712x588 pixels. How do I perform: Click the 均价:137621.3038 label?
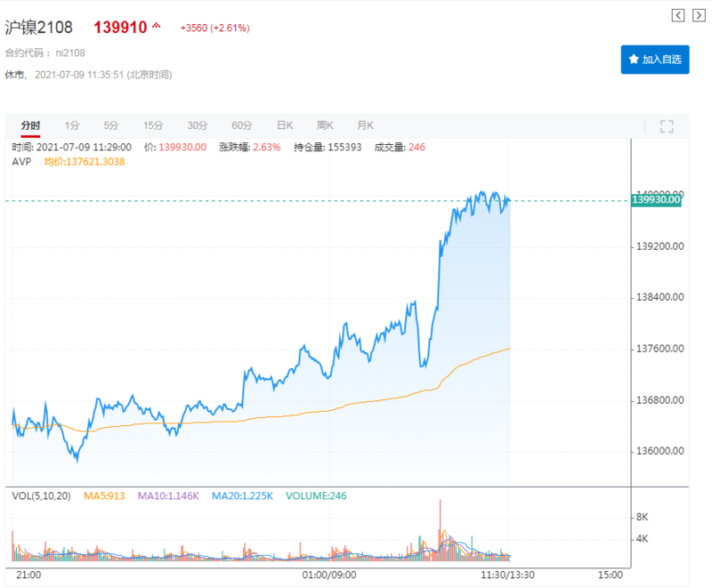85,162
